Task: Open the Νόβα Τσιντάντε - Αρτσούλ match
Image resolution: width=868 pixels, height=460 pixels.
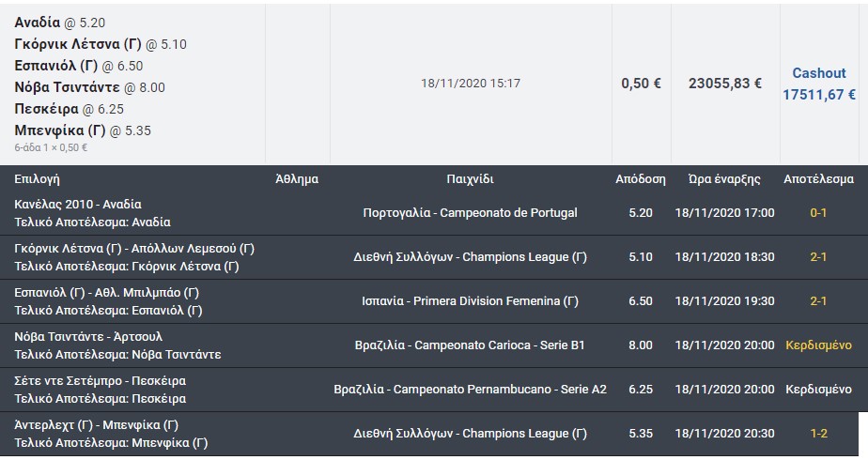Action: point(89,336)
